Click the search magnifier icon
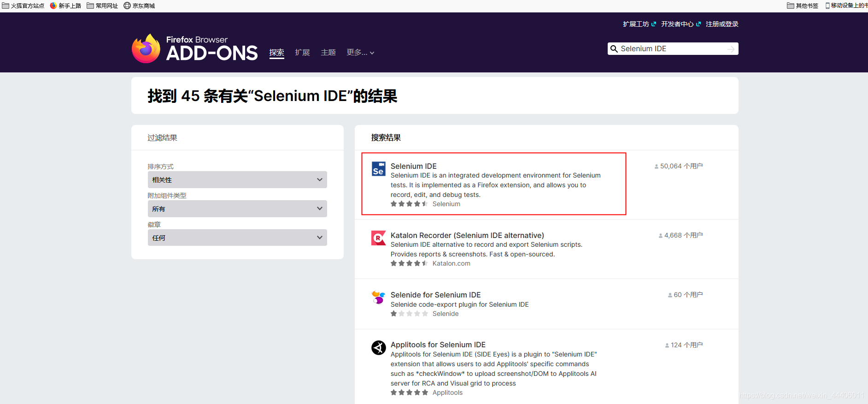 pyautogui.click(x=614, y=49)
